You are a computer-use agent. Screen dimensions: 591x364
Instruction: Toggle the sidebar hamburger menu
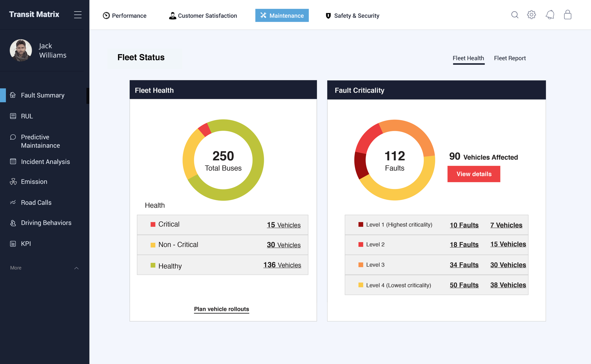78,14
